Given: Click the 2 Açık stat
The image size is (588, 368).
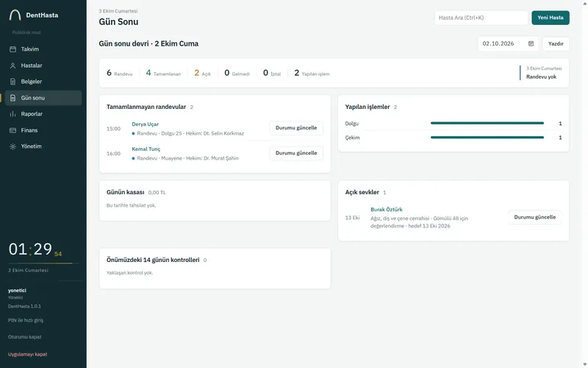Looking at the screenshot, I should click(x=203, y=73).
